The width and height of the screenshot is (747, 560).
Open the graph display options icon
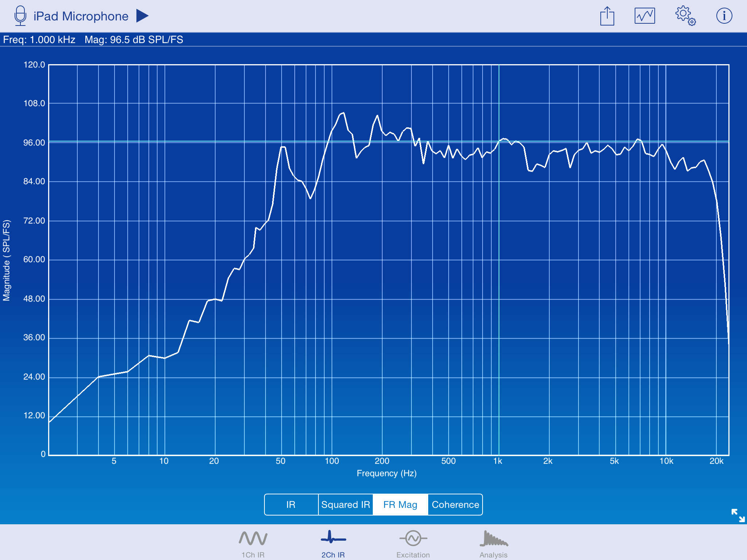coord(645,16)
